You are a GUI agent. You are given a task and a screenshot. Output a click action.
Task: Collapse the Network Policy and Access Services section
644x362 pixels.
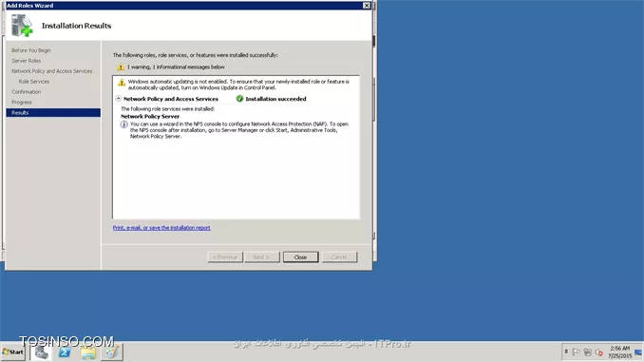tap(119, 99)
